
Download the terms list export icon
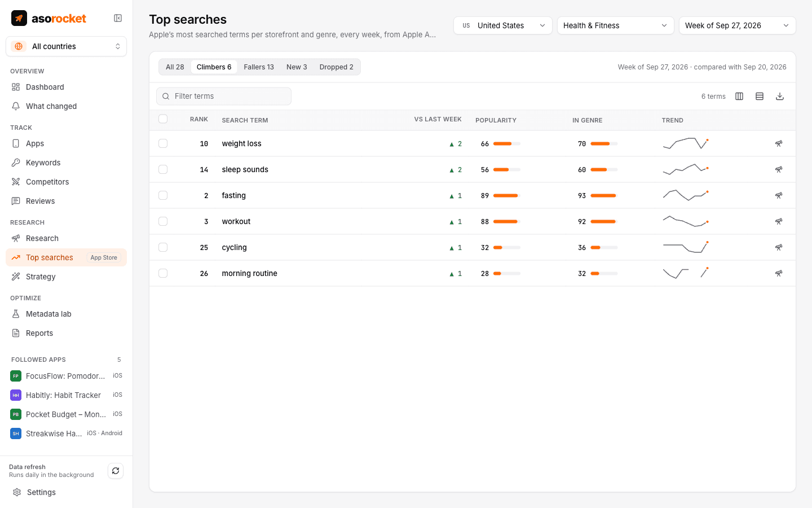pos(780,97)
